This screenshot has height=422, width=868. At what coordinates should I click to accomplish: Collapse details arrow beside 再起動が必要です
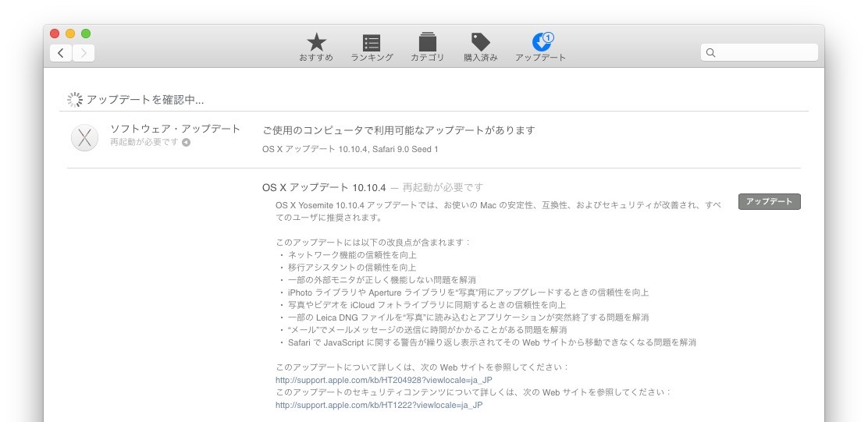tap(186, 142)
